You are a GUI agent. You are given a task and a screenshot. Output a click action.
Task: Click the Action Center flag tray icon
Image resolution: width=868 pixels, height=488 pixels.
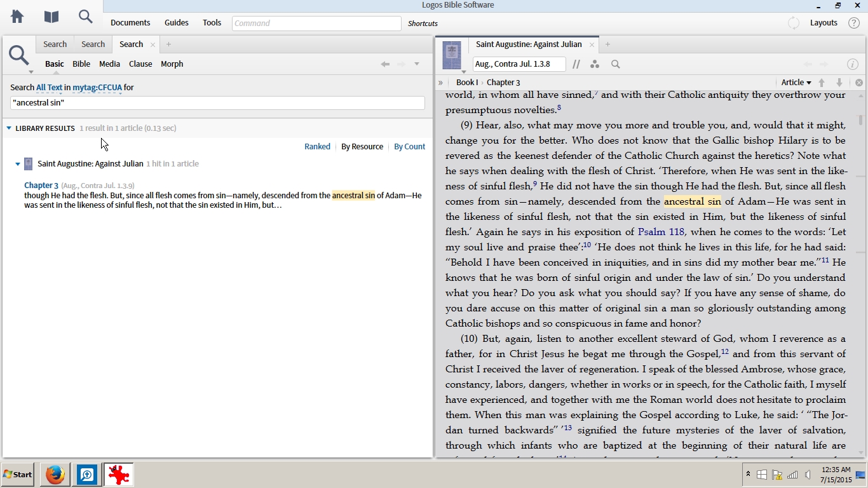point(776,475)
